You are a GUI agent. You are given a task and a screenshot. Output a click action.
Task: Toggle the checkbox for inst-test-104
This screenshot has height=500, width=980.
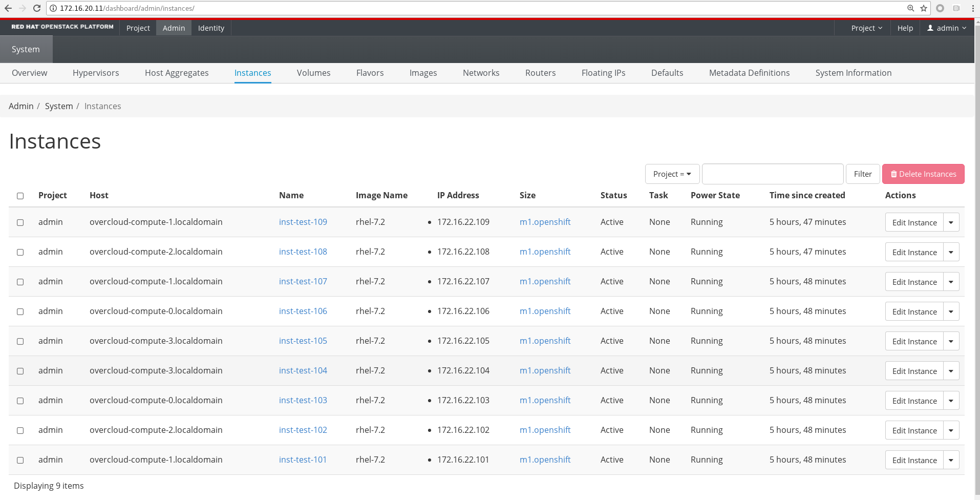coord(20,371)
